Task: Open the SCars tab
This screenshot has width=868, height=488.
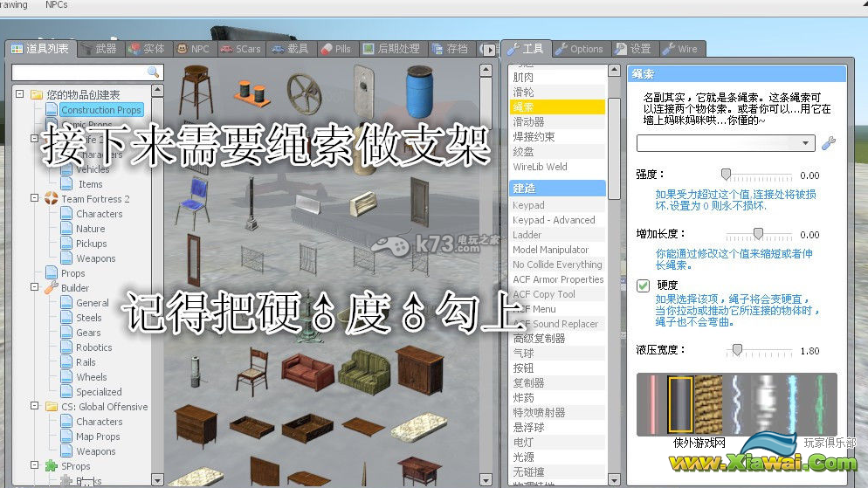Action: pos(241,49)
